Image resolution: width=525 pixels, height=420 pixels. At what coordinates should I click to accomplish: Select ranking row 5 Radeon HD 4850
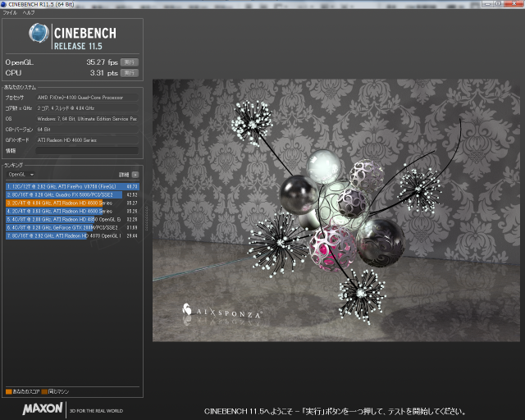[x=72, y=219]
